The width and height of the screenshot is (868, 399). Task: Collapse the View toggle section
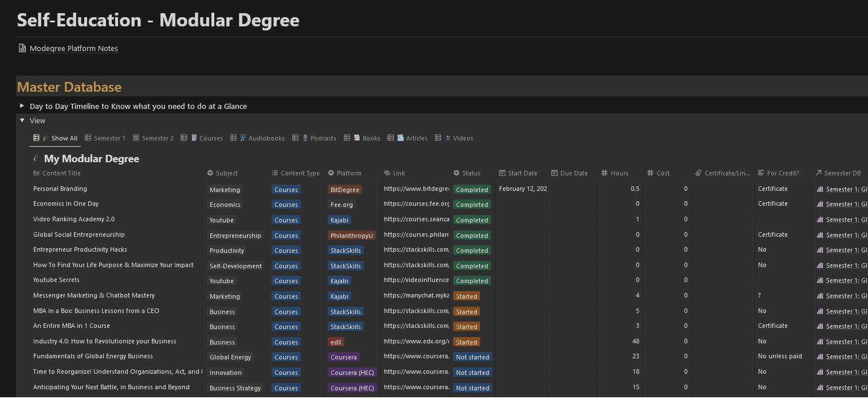pos(22,121)
